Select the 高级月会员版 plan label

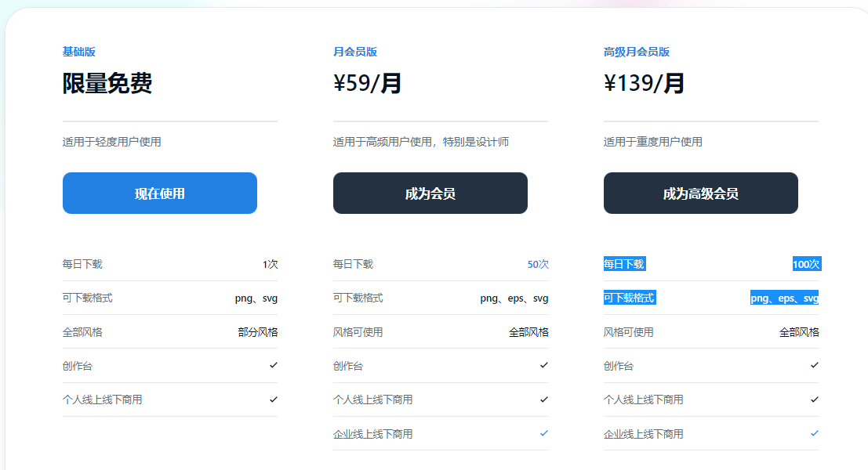coord(637,52)
